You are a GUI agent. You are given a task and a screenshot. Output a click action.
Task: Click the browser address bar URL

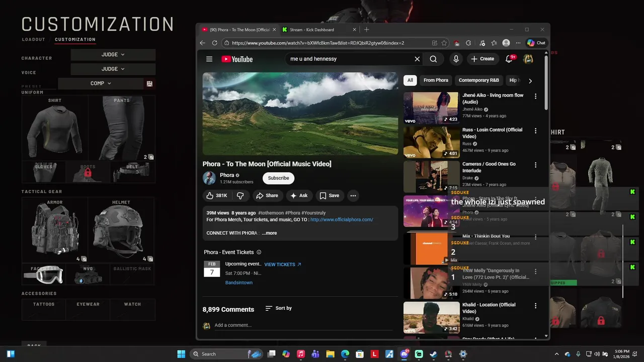(x=317, y=43)
